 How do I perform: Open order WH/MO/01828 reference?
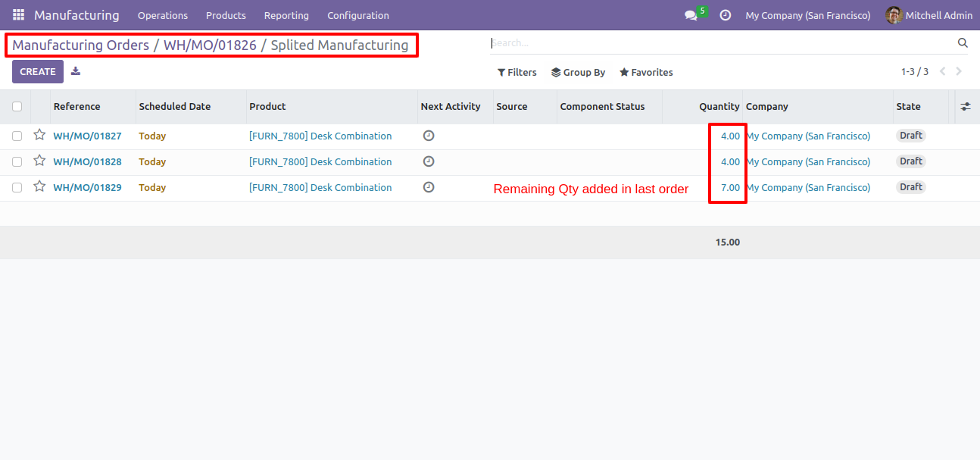(87, 162)
